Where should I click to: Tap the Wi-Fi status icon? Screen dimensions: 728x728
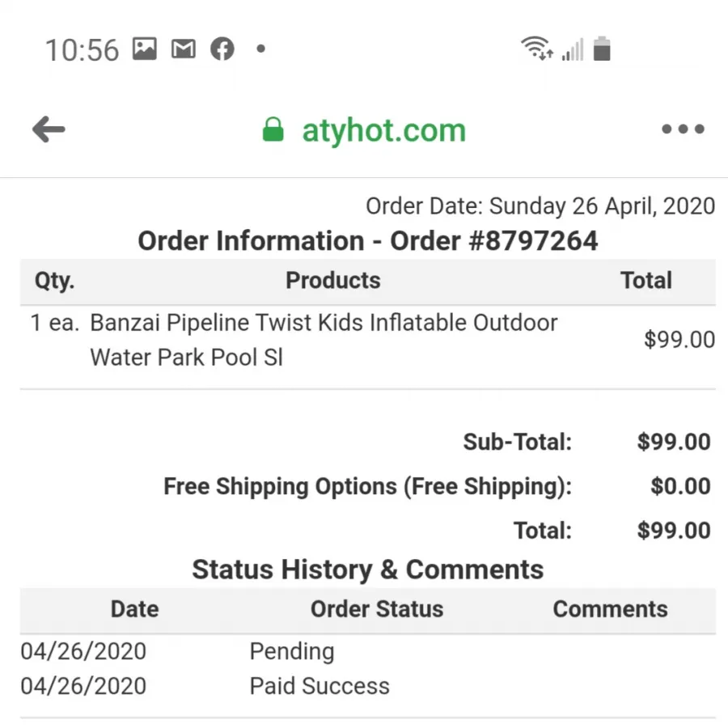tap(537, 49)
